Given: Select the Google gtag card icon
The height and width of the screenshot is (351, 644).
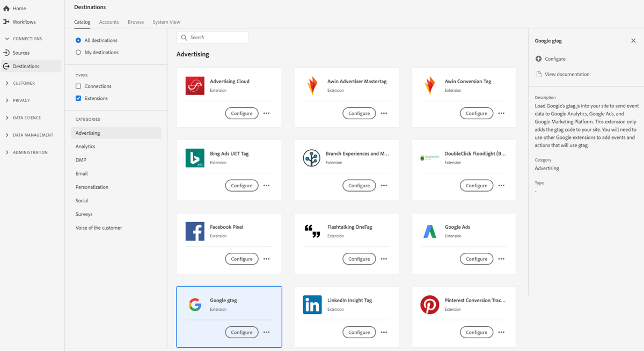Looking at the screenshot, I should 194,305.
